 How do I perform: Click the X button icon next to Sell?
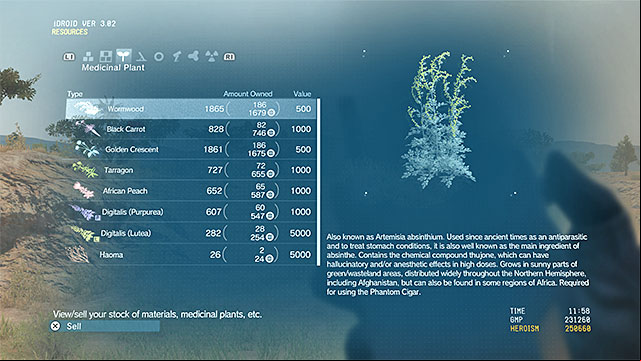click(55, 326)
